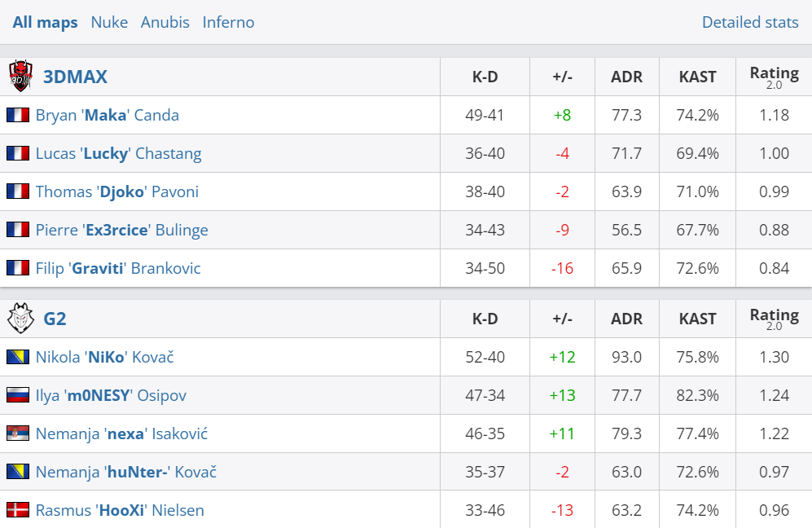Click the 3DMAX table Rating 2.0 header
Image resolution: width=812 pixels, height=528 pixels.
tap(774, 77)
